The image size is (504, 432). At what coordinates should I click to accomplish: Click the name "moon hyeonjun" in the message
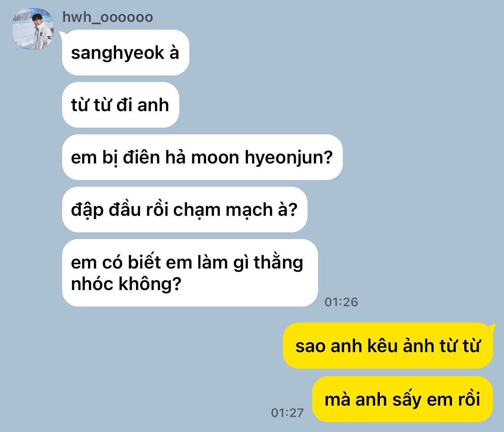(262, 158)
